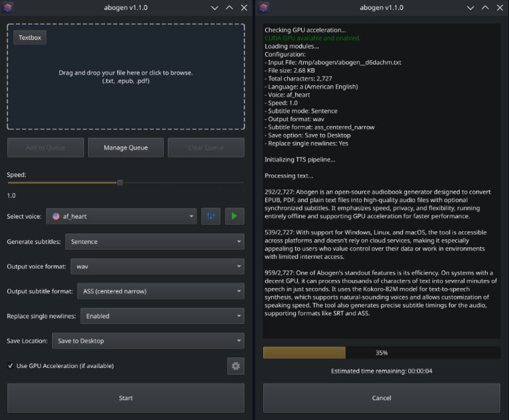Click the 539/2,727 log paragraph
The height and width of the screenshot is (420, 509).
coord(376,245)
